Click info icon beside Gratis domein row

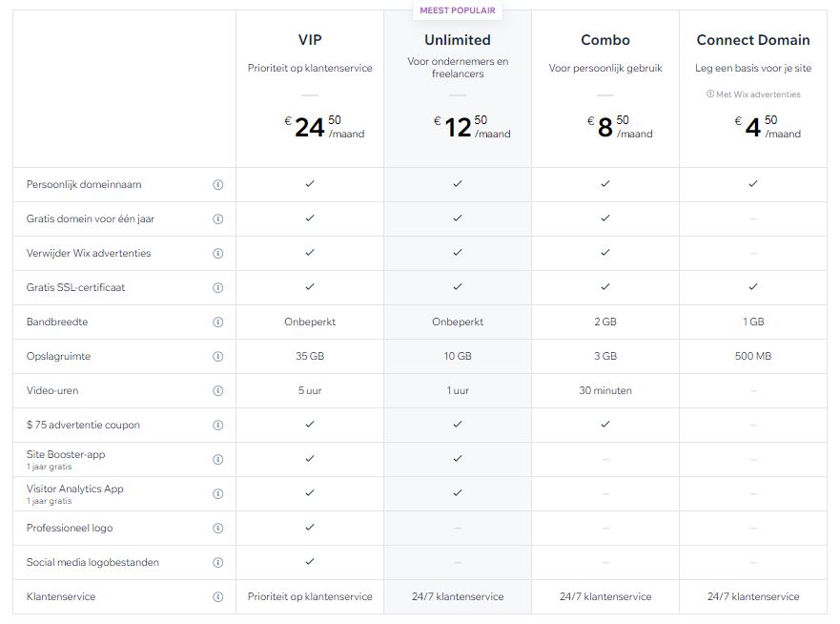pos(217,219)
